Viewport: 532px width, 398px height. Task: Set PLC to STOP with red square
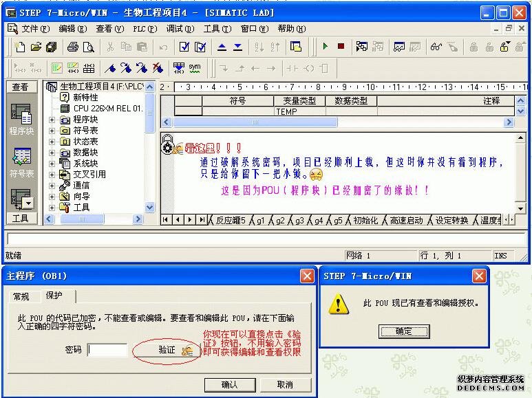[341, 46]
